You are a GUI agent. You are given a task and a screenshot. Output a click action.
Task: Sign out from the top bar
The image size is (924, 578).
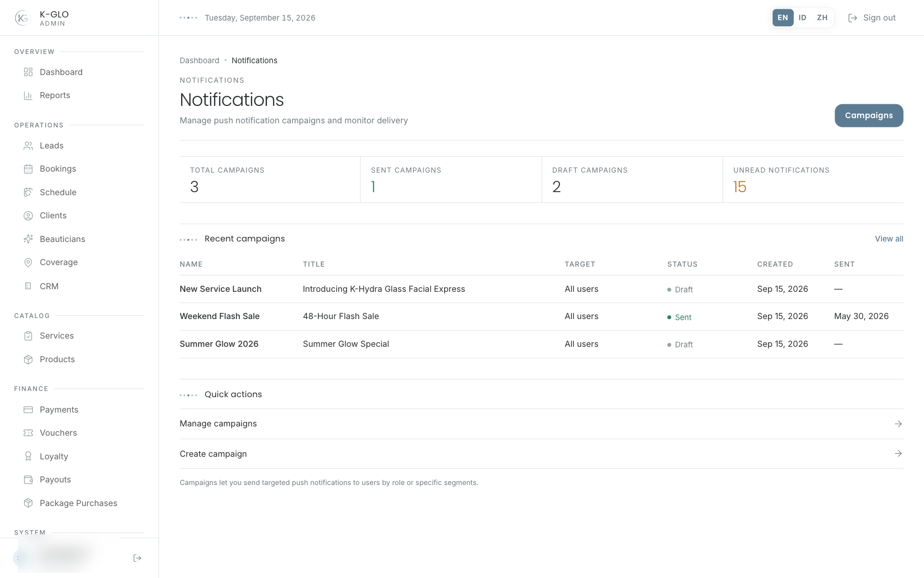click(x=872, y=18)
